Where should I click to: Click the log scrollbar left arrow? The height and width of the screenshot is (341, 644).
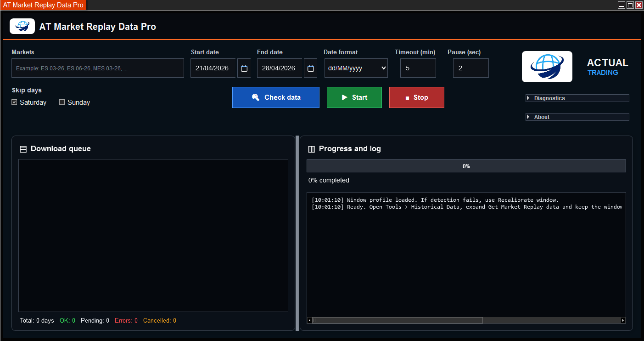pyautogui.click(x=309, y=320)
